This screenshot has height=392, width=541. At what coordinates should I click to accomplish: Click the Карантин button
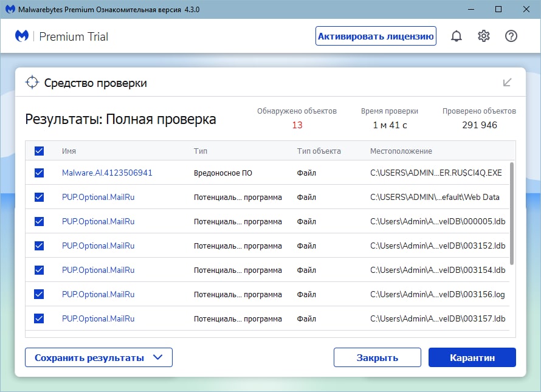pos(472,357)
